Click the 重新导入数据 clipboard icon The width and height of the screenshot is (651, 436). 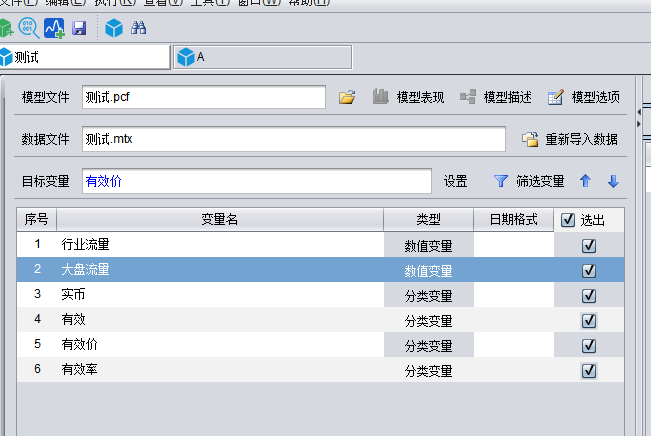[x=530, y=139]
